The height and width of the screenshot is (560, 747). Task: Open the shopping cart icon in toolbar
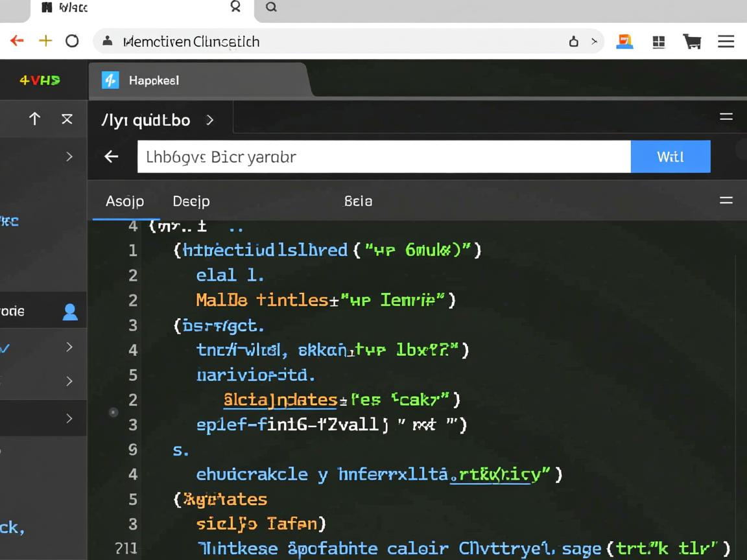click(x=692, y=42)
